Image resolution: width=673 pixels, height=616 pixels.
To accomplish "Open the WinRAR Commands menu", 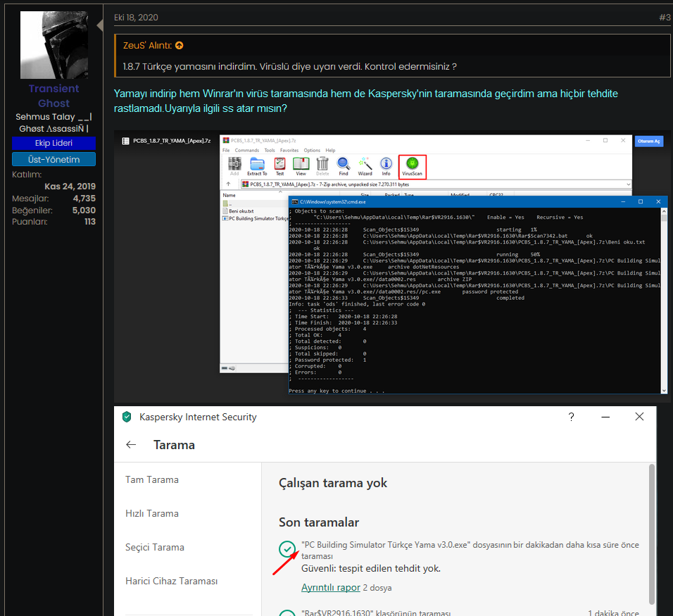I will 247,150.
